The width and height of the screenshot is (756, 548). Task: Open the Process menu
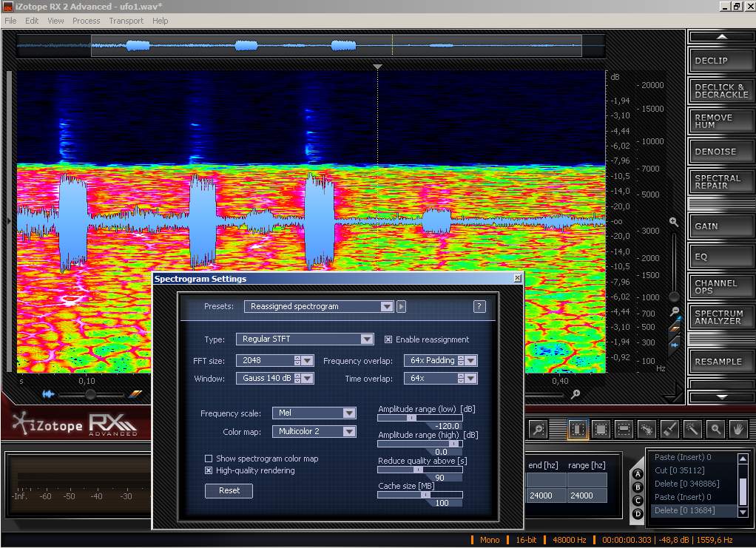pos(87,21)
